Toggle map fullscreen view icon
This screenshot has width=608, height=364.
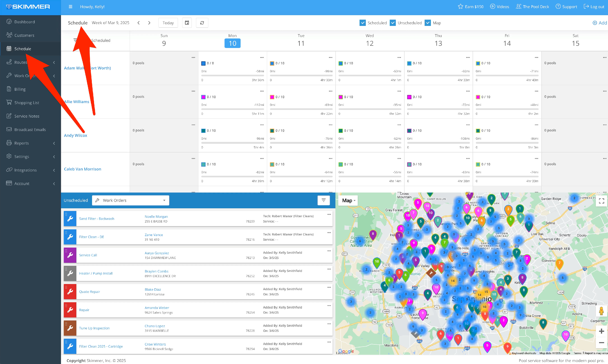click(x=601, y=201)
